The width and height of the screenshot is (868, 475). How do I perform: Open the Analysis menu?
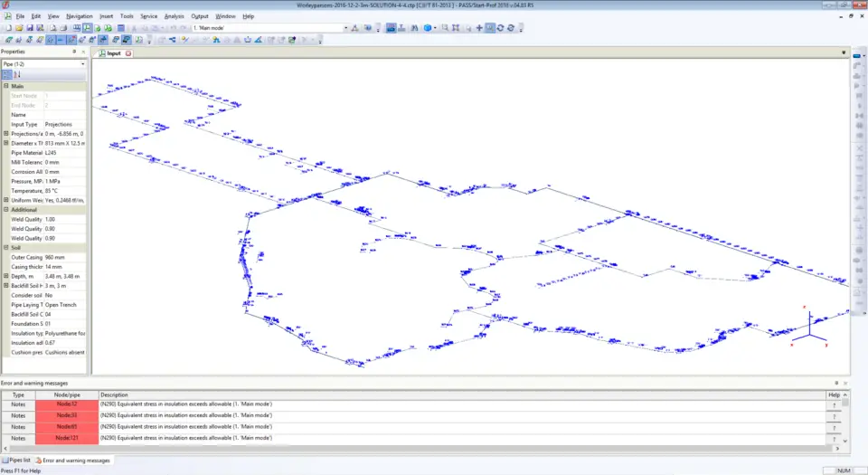coord(174,16)
